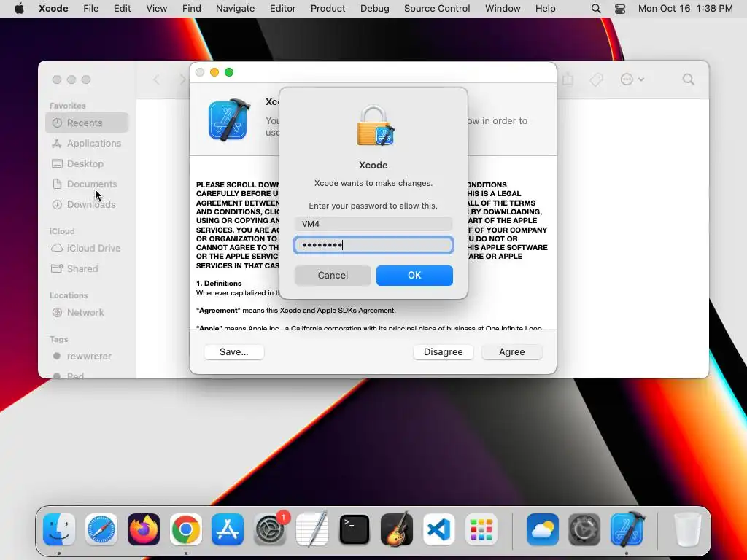Select Desktop in Finder sidebar
The width and height of the screenshot is (747, 560).
coord(87,164)
